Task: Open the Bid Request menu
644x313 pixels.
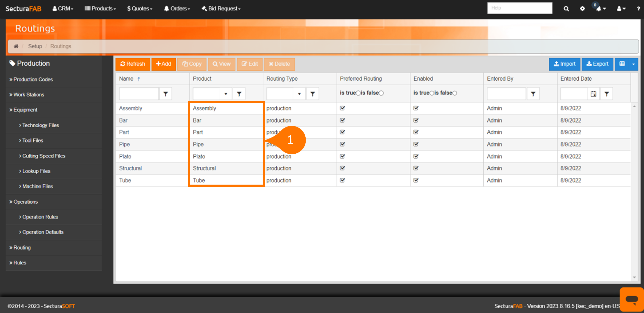Action: click(221, 9)
